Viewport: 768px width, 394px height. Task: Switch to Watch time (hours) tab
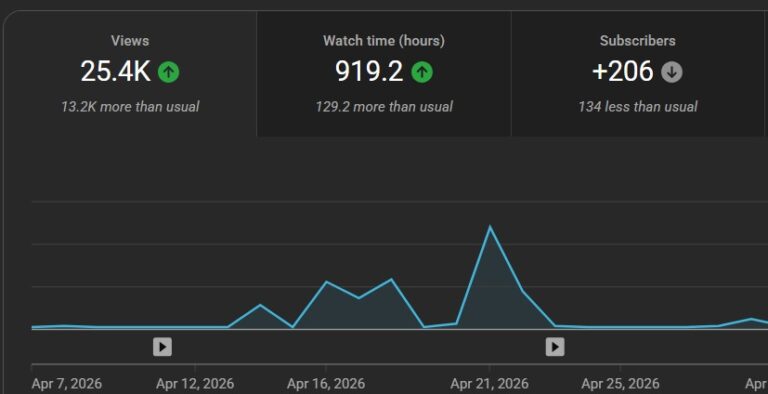pyautogui.click(x=384, y=74)
